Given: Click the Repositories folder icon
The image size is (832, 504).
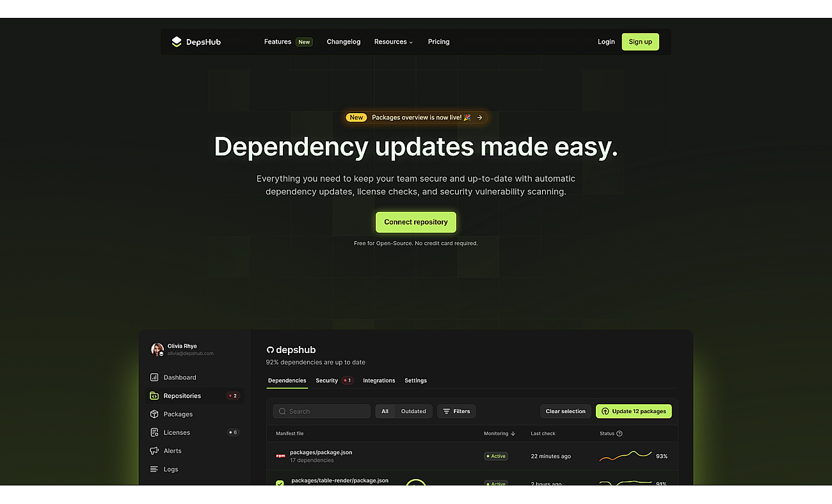Looking at the screenshot, I should (154, 396).
